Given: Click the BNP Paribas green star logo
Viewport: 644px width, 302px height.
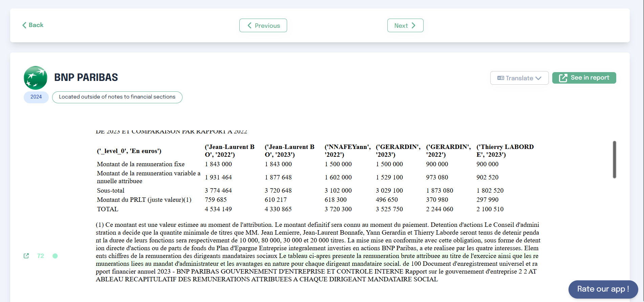Looking at the screenshot, I should point(36,78).
